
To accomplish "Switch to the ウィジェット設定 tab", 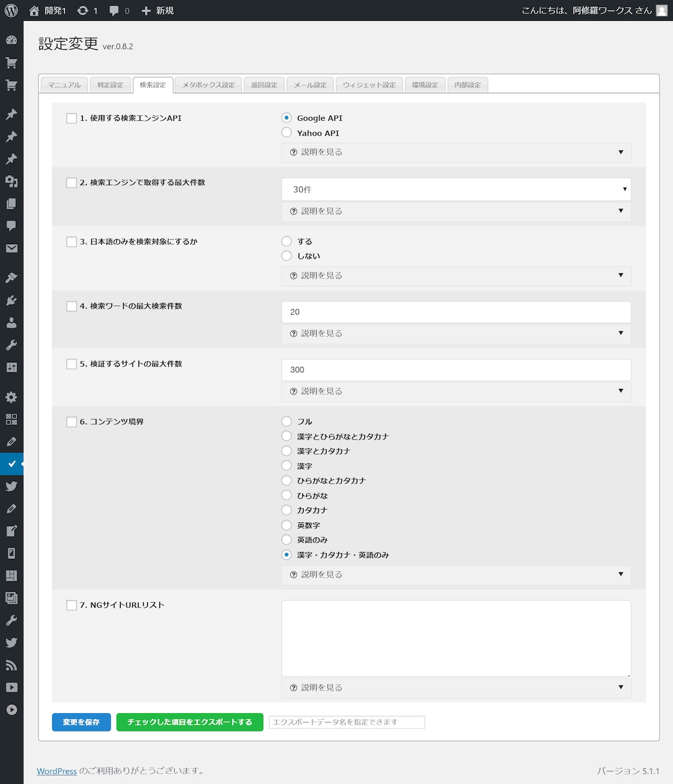I will (369, 85).
